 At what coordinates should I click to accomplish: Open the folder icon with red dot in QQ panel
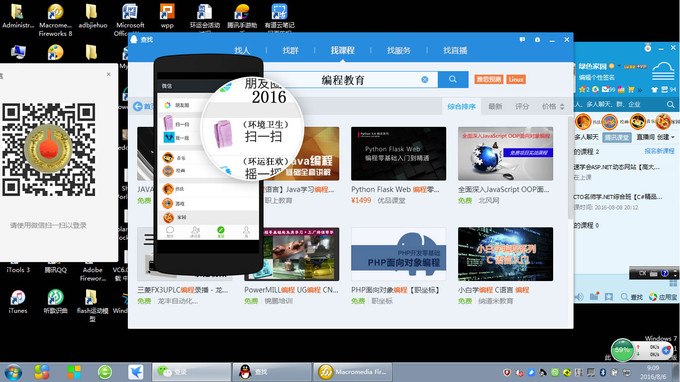point(594,297)
